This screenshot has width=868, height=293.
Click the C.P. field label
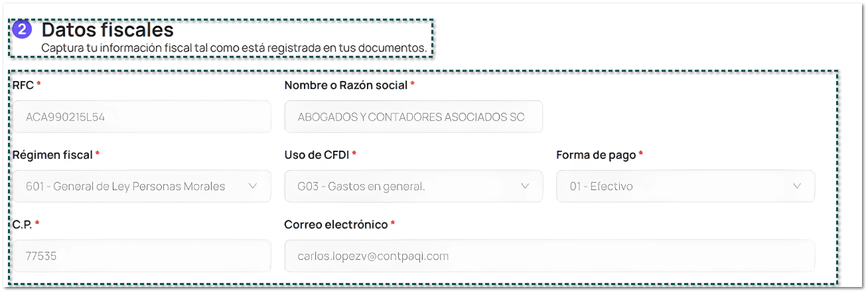[23, 224]
